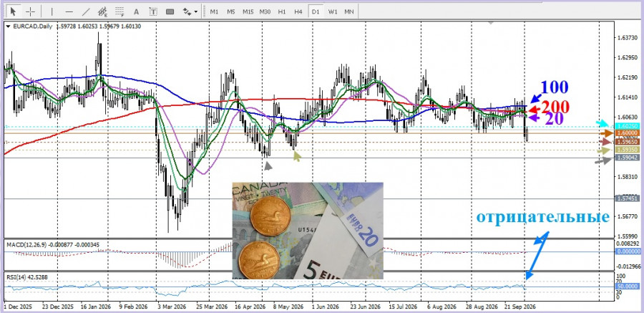
Task: Switch to H4 timeframe
Action: [x=298, y=11]
